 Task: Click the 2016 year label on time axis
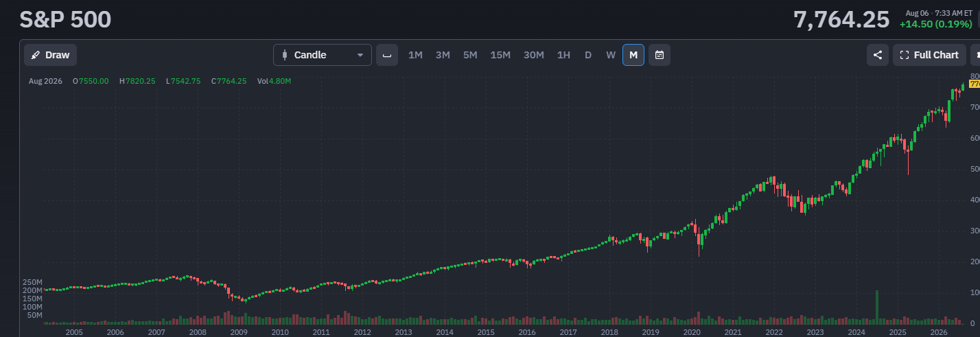(527, 332)
